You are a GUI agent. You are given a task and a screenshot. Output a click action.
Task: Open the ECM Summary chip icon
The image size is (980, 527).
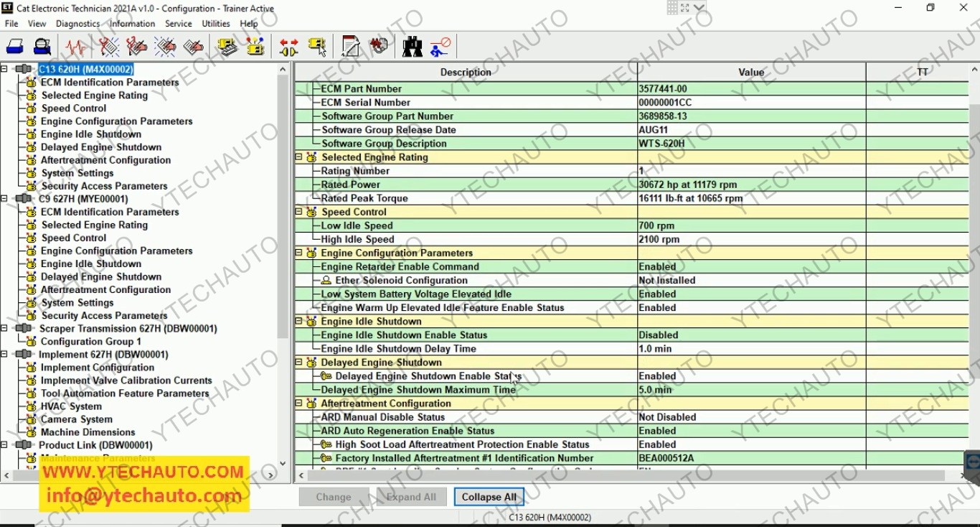(227, 47)
